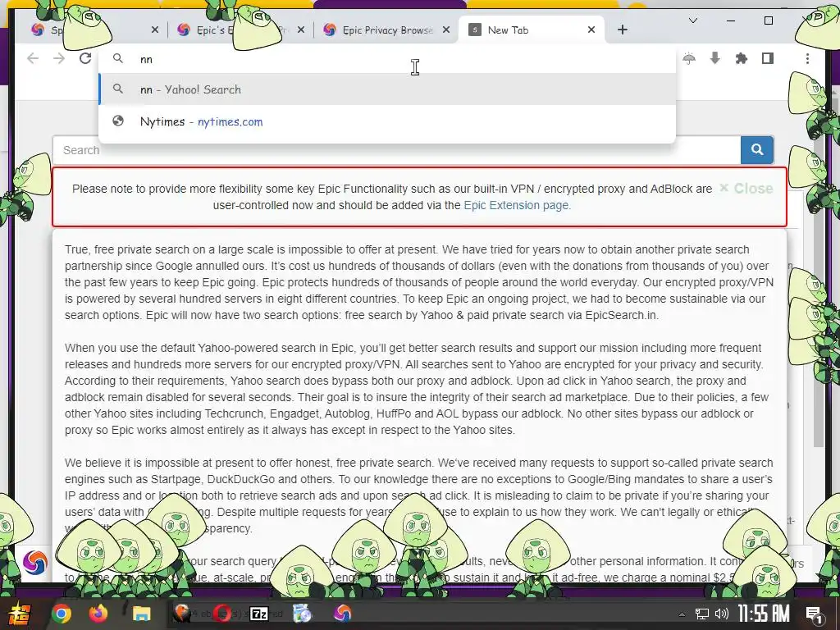Open the notification center icon
Image resolution: width=840 pixels, height=630 pixels.
[815, 614]
